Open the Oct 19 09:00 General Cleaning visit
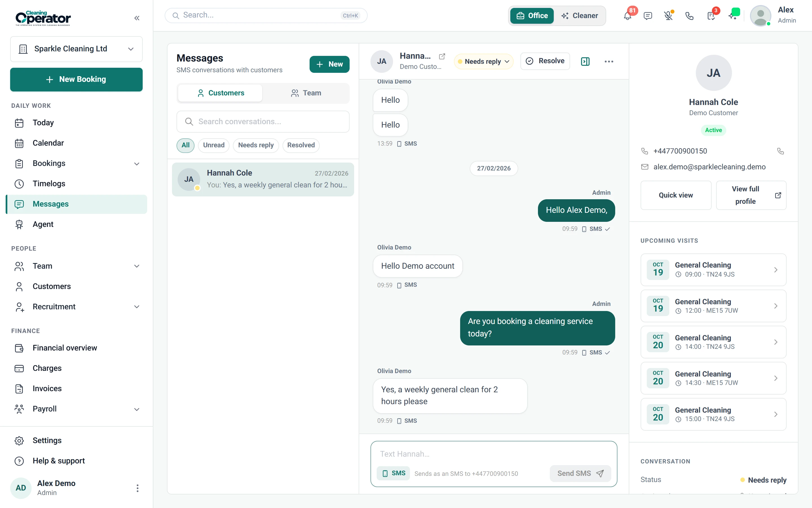Screen dimensions: 812x508 (713, 270)
